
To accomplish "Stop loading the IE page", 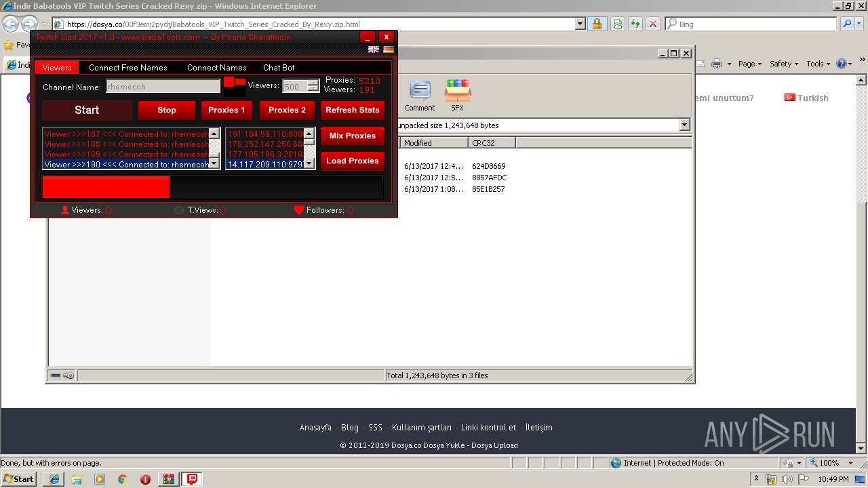I will tap(653, 24).
